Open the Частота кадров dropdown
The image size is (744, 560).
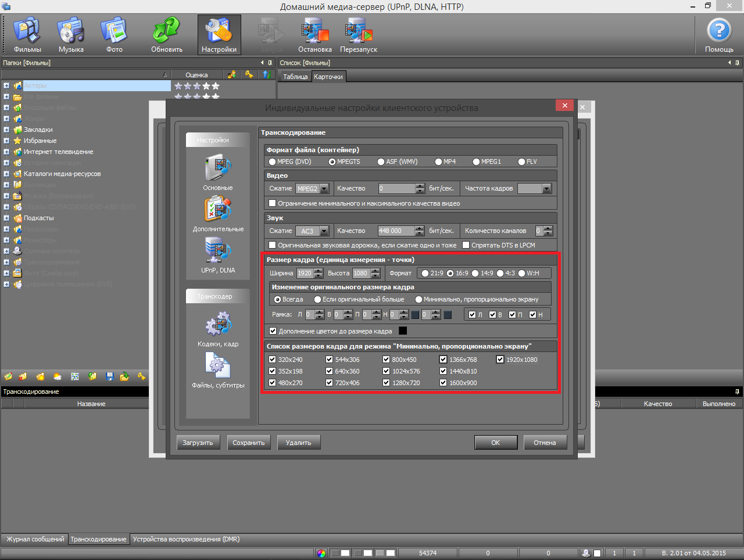coord(546,189)
